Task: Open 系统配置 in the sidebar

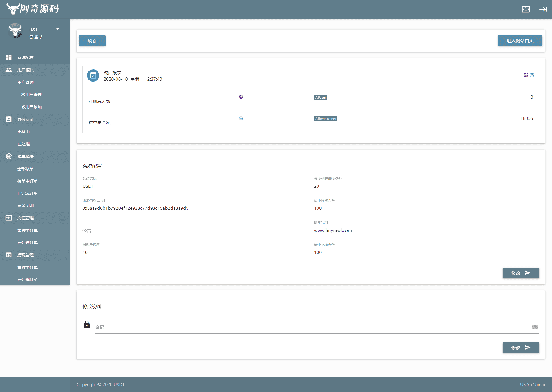Action: [26, 57]
